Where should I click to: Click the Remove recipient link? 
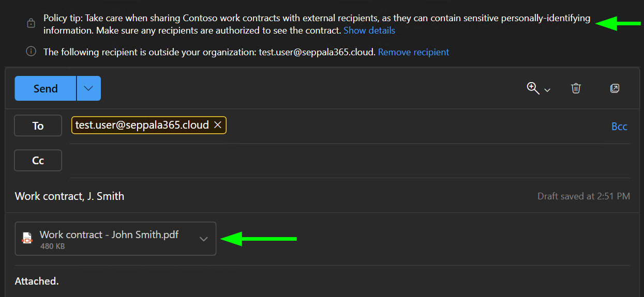tap(413, 52)
